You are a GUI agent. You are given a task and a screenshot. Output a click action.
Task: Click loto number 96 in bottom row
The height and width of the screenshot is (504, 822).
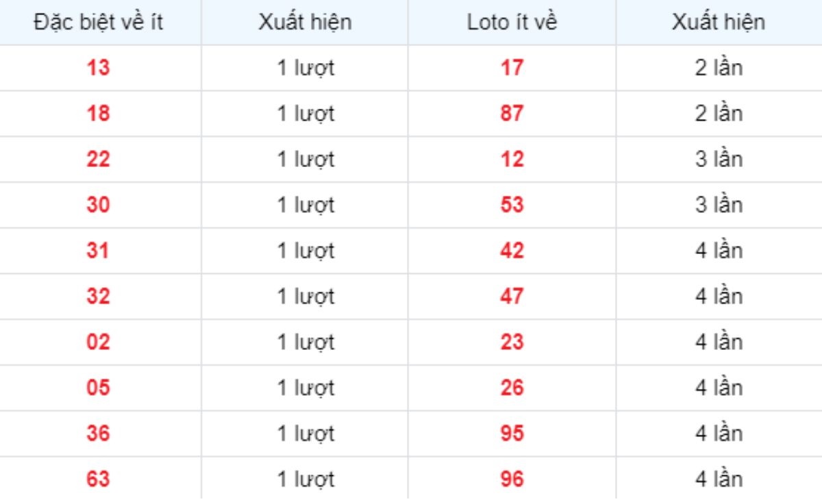(512, 479)
